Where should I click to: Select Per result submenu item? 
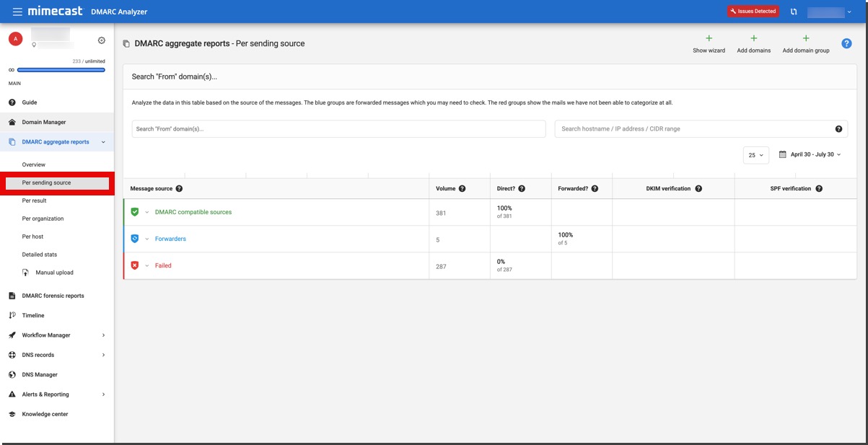pyautogui.click(x=35, y=201)
